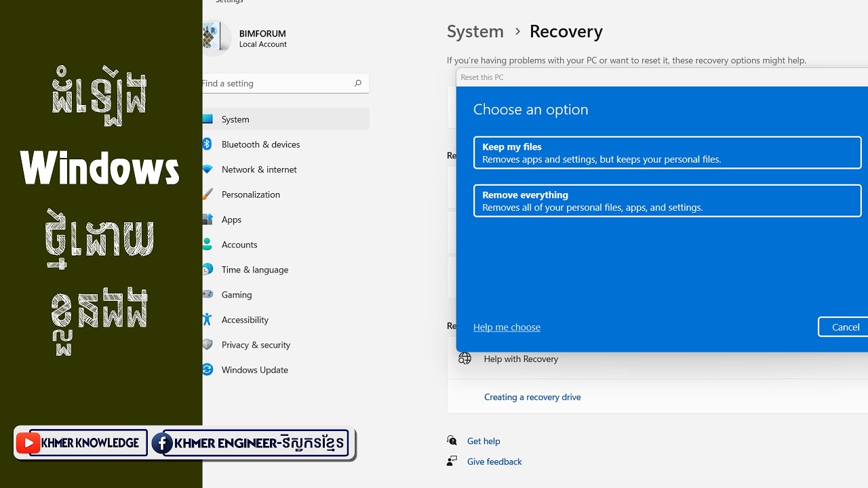This screenshot has width=868, height=488.
Task: Click the Help with Recovery globe icon
Action: tap(465, 359)
